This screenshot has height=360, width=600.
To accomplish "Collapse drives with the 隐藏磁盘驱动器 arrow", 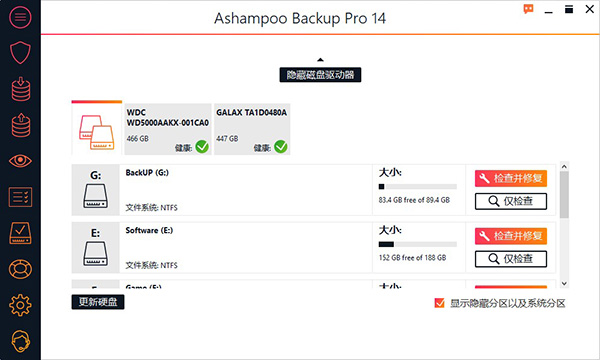I will pos(320,60).
